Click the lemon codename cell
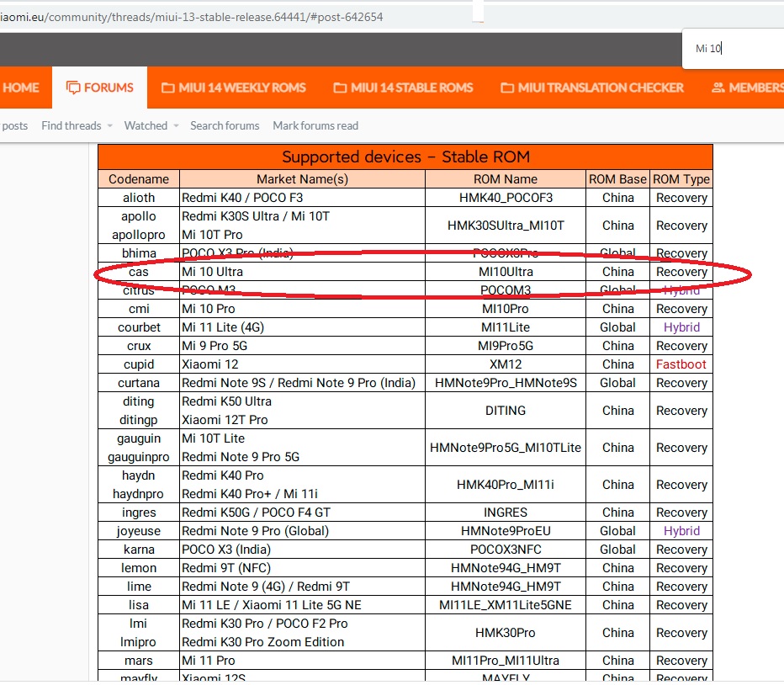784x685 pixels. [x=139, y=568]
